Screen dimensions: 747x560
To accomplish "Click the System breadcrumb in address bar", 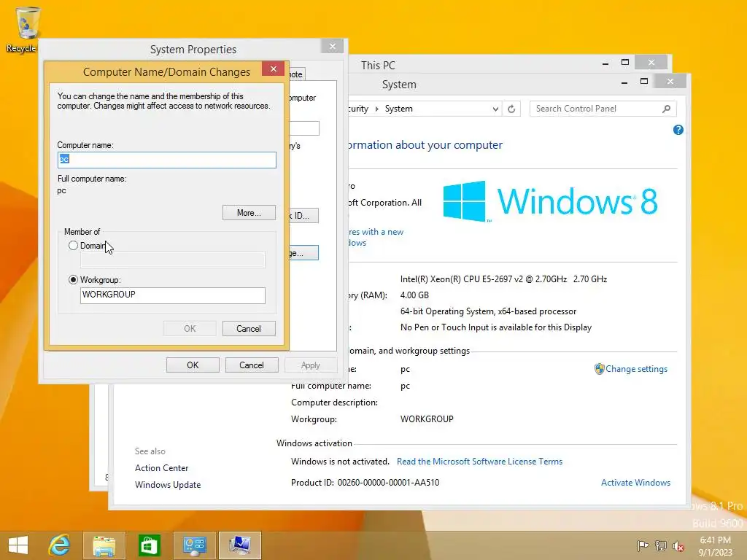I will pos(399,109).
